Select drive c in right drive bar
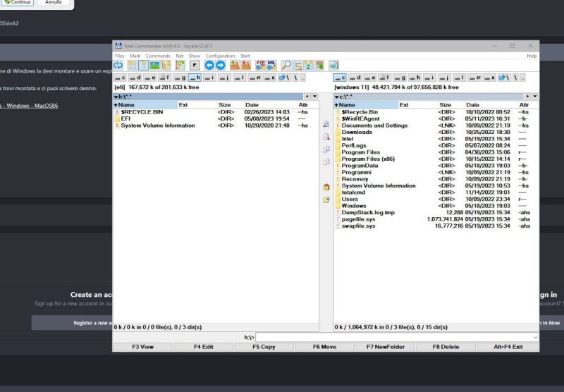564x392 pixels. [340, 78]
